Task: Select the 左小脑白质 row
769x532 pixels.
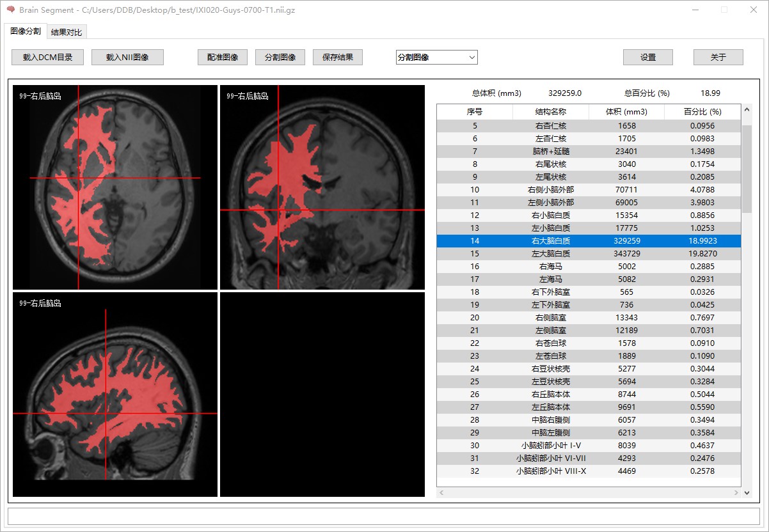Action: [x=589, y=228]
